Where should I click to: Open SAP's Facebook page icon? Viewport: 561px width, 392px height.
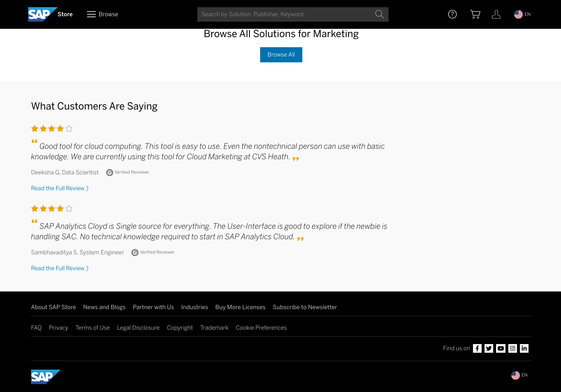tap(477, 348)
